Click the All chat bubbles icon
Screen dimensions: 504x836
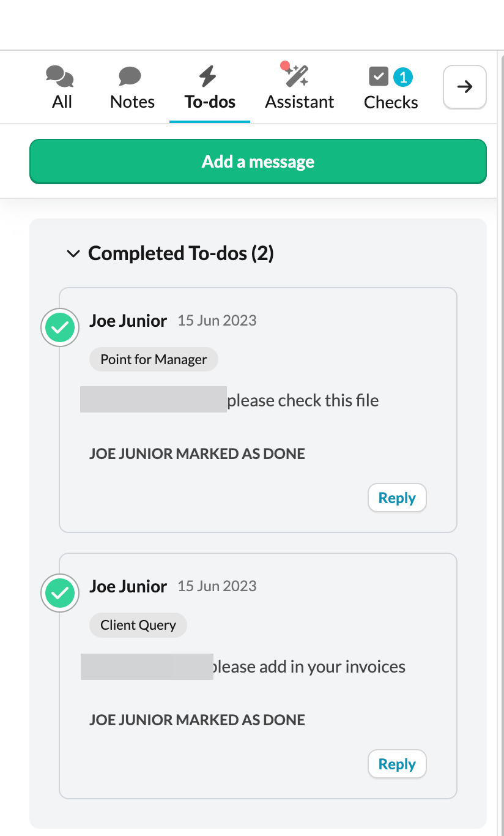click(x=60, y=77)
